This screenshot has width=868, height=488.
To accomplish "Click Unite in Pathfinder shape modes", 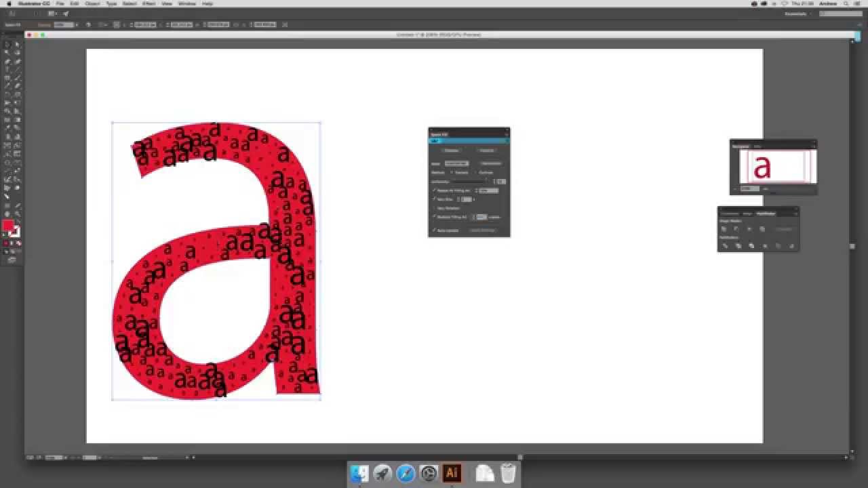I will tap(724, 229).
